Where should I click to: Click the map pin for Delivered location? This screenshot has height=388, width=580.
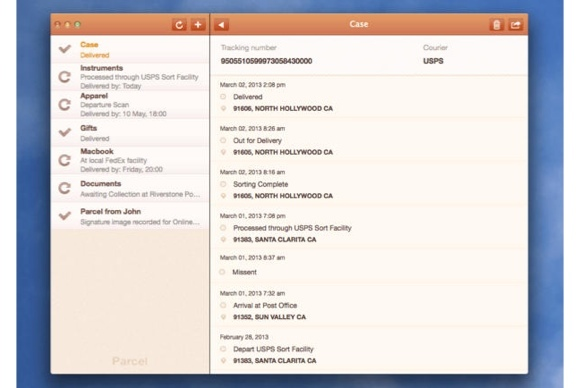(223, 108)
